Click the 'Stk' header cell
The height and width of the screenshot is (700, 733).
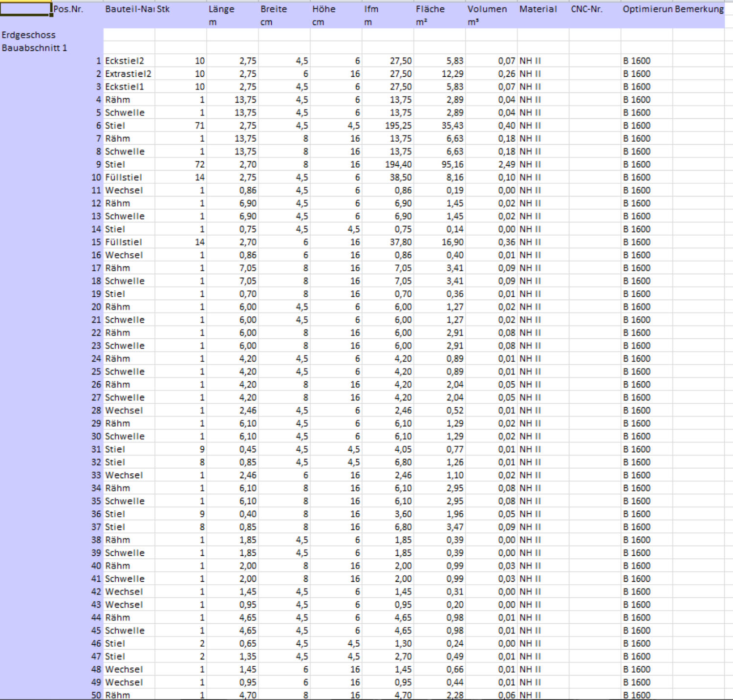(181, 9)
